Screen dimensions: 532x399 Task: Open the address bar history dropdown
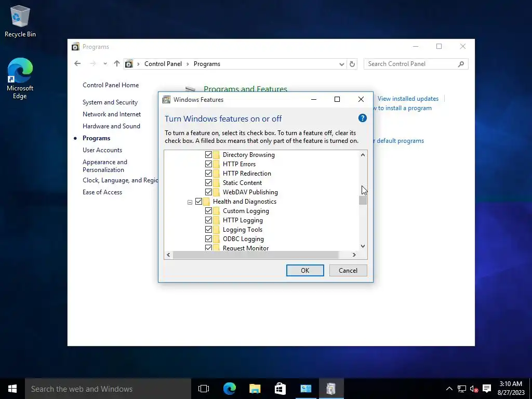pos(342,64)
